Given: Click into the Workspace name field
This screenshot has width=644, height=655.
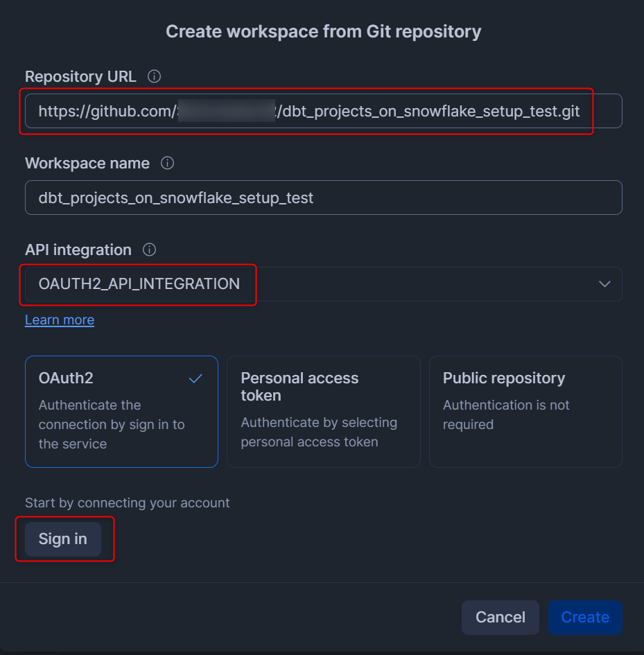Looking at the screenshot, I should (323, 198).
